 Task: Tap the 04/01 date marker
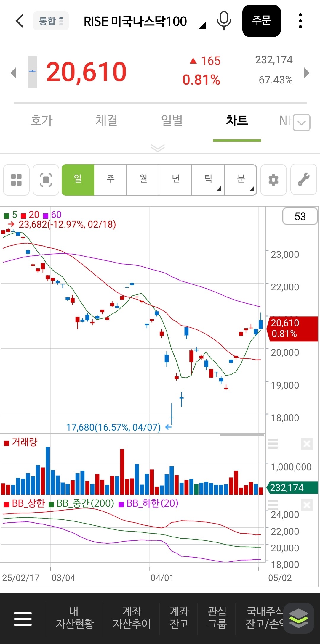click(x=162, y=578)
